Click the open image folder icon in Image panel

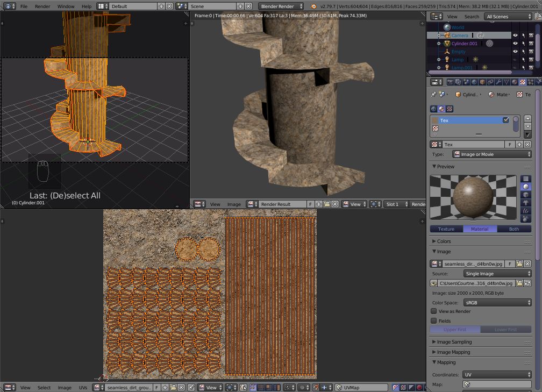519,264
